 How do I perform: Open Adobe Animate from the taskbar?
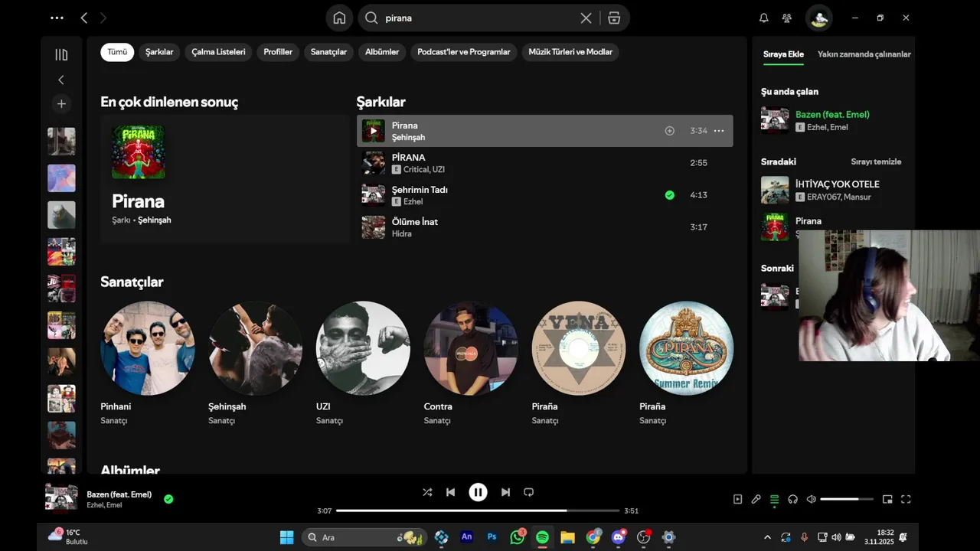click(x=466, y=537)
